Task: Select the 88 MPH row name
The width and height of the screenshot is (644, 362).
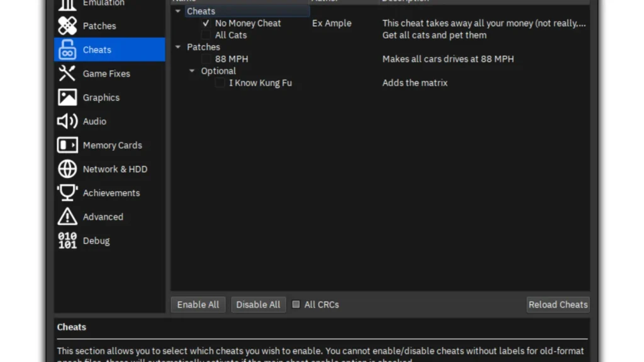Action: tap(231, 59)
